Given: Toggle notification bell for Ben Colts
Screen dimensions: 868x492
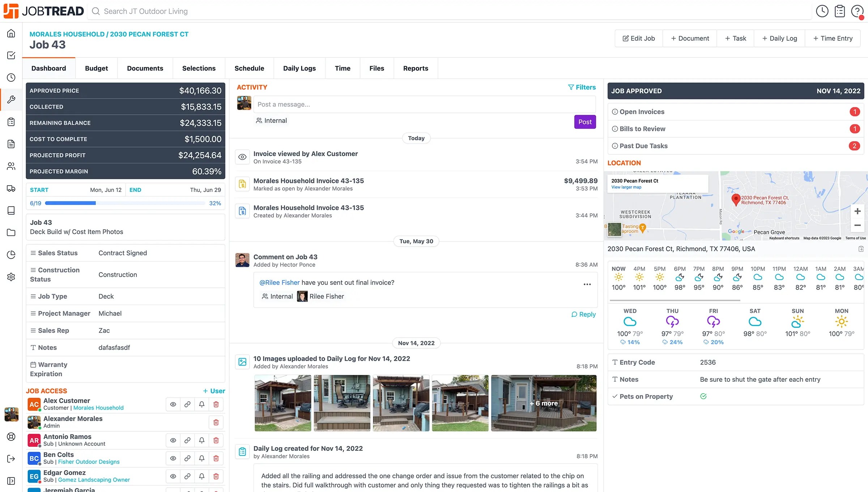Looking at the screenshot, I should [x=202, y=458].
